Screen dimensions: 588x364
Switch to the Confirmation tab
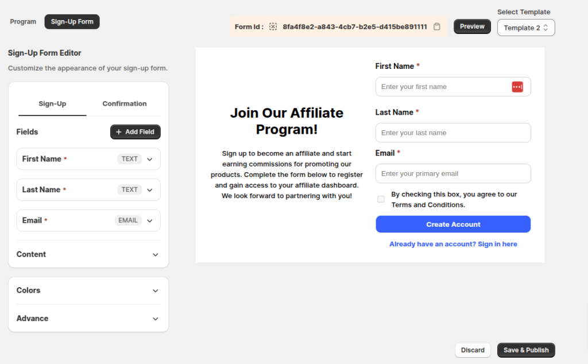pyautogui.click(x=124, y=104)
